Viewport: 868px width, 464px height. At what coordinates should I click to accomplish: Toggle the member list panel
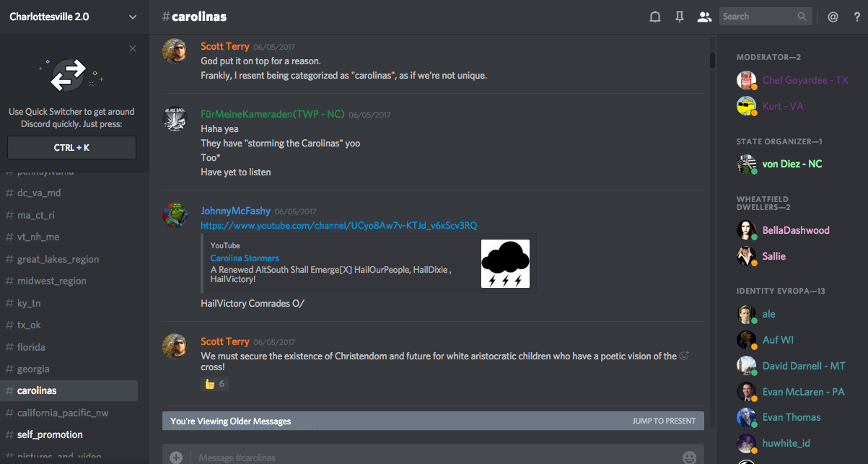[704, 17]
